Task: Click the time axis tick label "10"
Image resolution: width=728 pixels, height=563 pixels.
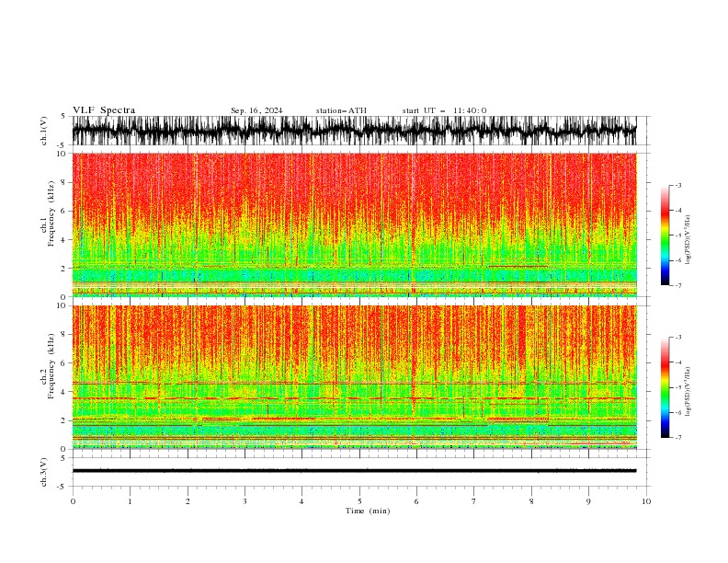Action: coord(646,501)
